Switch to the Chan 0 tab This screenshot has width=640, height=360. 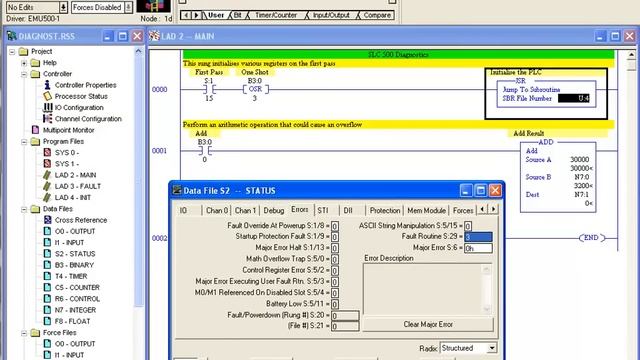click(217, 210)
